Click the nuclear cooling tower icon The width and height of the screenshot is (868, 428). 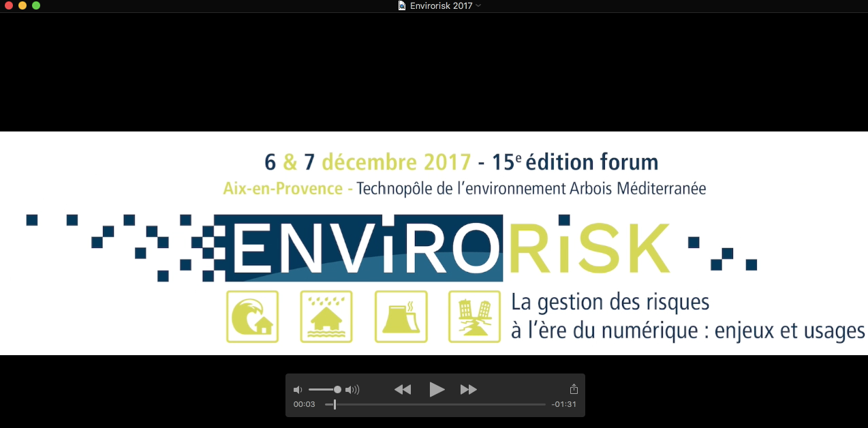401,317
